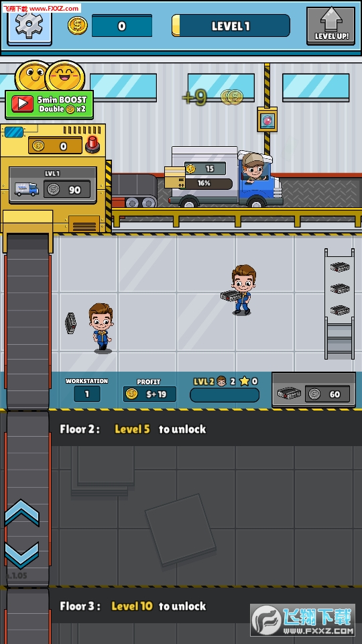Go down a floor with down chevron

pos(22,555)
